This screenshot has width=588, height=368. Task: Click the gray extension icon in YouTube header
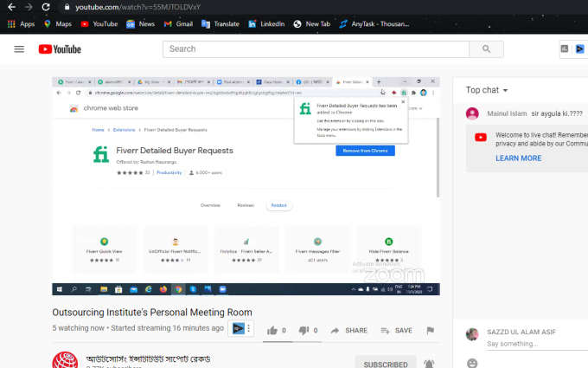pos(565,48)
